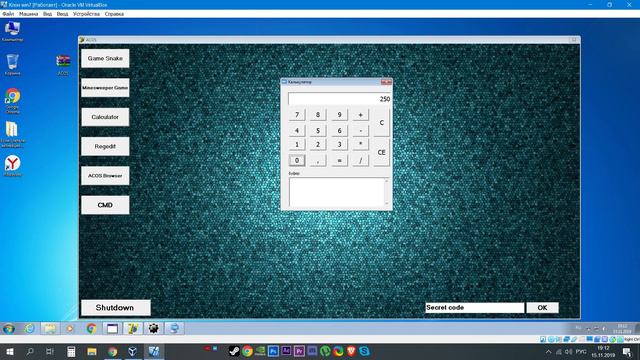
Task: Click the calculator 5 key
Action: point(318,131)
